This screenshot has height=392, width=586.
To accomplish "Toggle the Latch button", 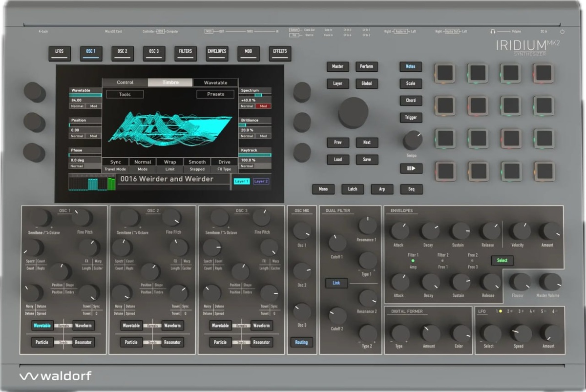I will (x=353, y=189).
